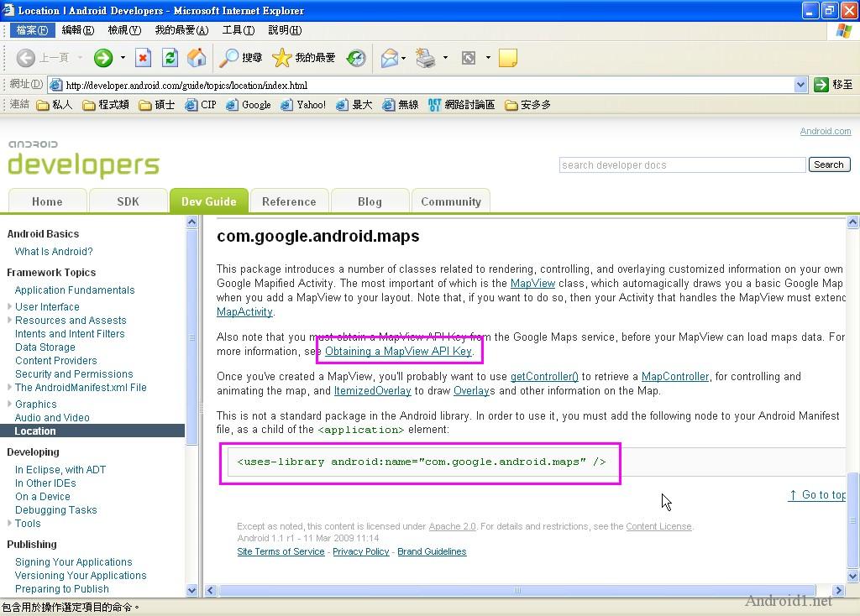This screenshot has width=860, height=616.
Task: Open the 說明(H) menu
Action: [285, 30]
